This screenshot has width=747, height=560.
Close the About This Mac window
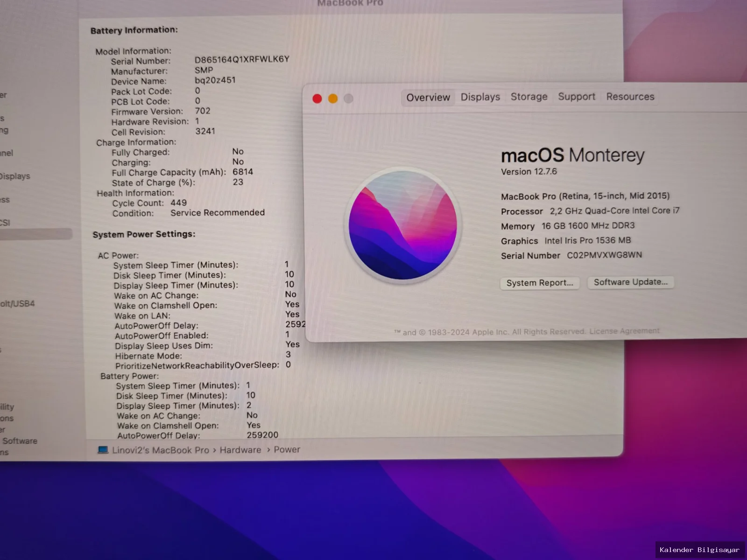(x=317, y=98)
